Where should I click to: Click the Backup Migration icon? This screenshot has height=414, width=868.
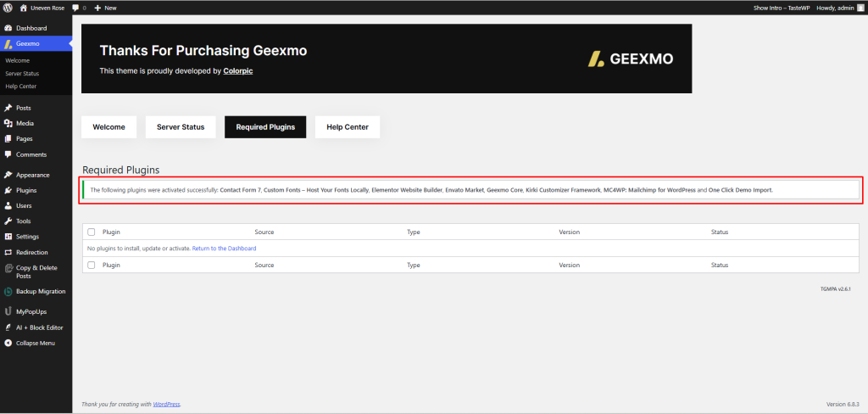coord(8,291)
